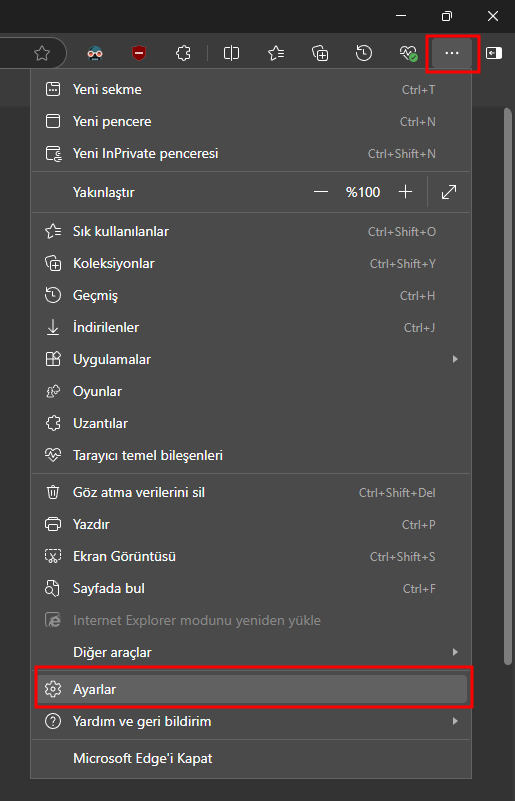
Task: Click the search-page icon beside Sayfada bul
Action: pyautogui.click(x=53, y=588)
